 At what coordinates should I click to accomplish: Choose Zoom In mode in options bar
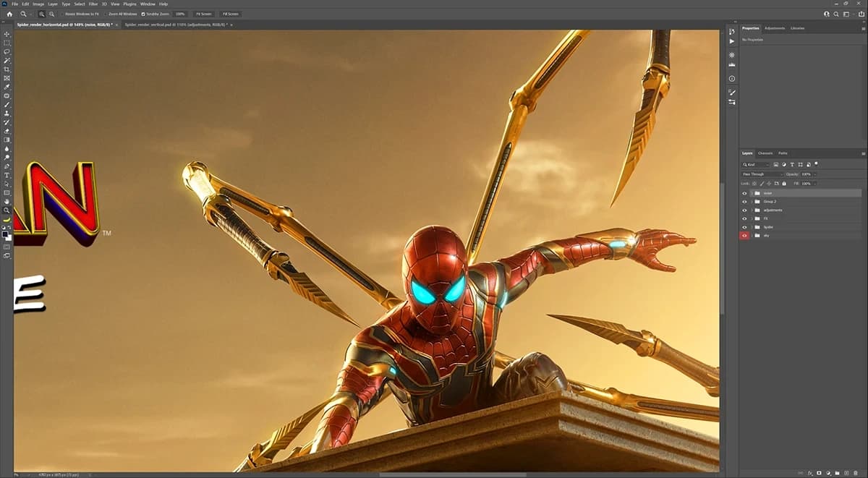point(42,14)
